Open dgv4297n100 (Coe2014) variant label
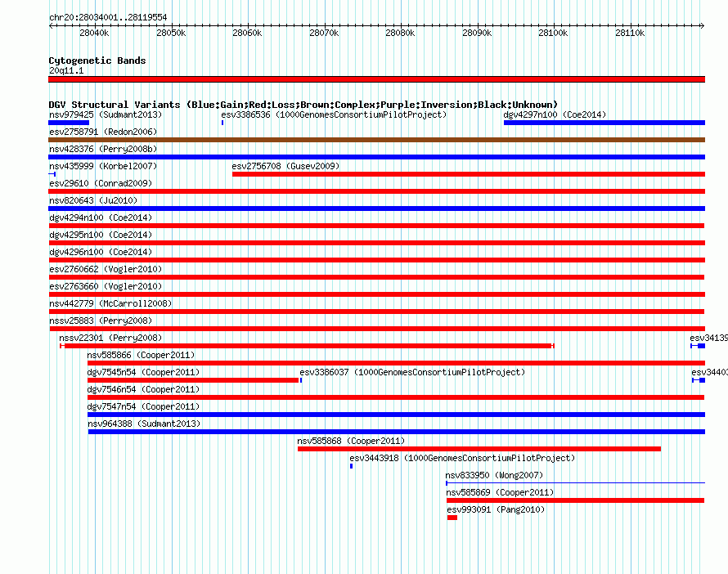 555,114
